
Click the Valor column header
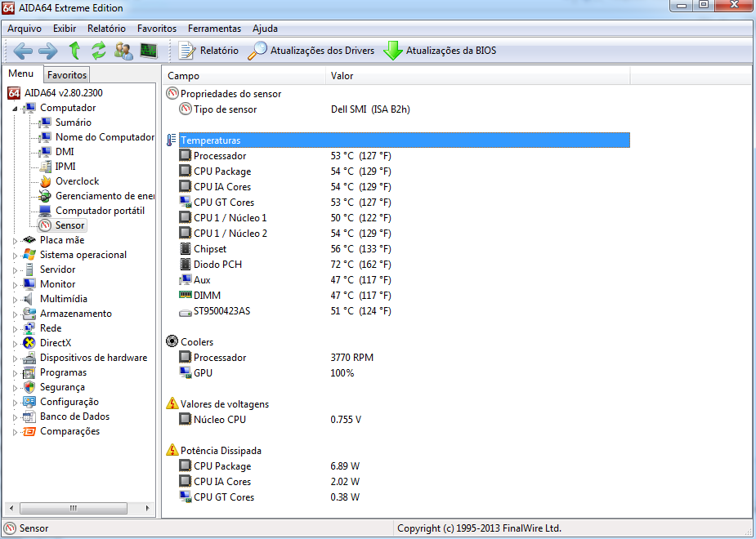tap(478, 76)
